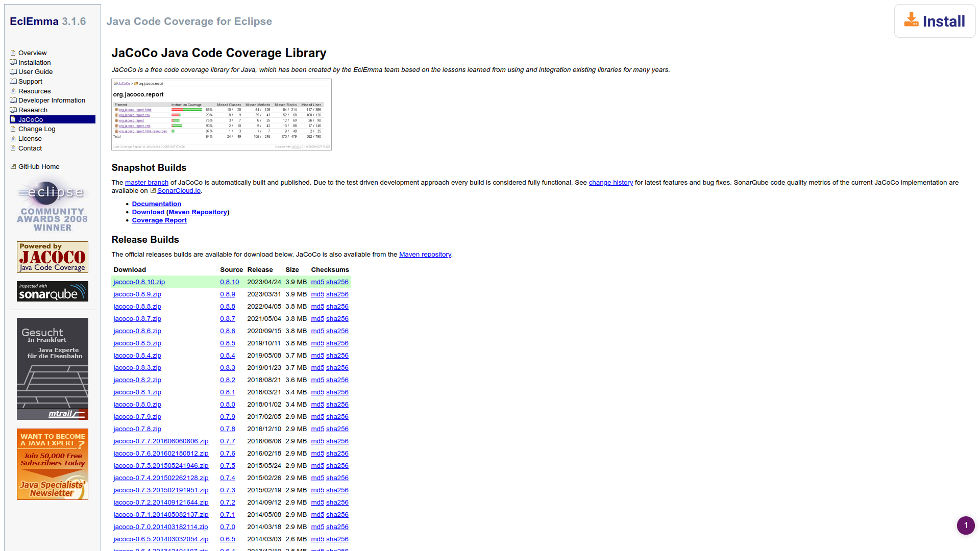Open the User Guide menu item
The image size is (980, 551).
(35, 72)
